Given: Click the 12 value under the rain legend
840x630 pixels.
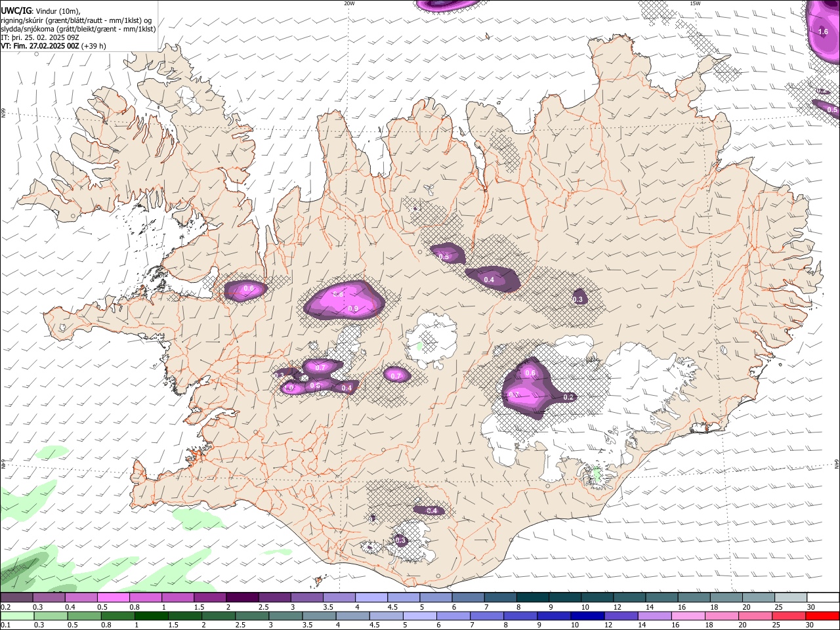Looking at the screenshot, I should pos(608,625).
